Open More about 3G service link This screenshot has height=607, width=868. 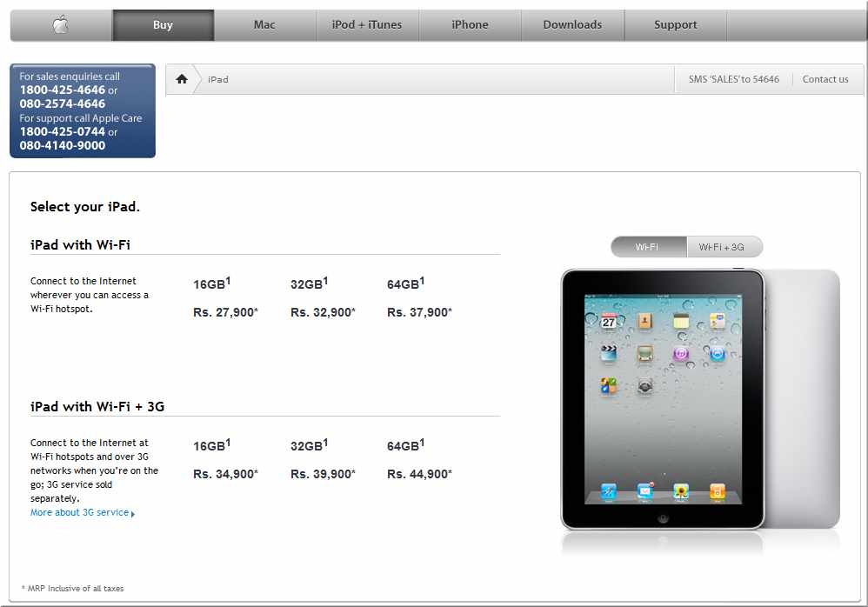(x=83, y=512)
